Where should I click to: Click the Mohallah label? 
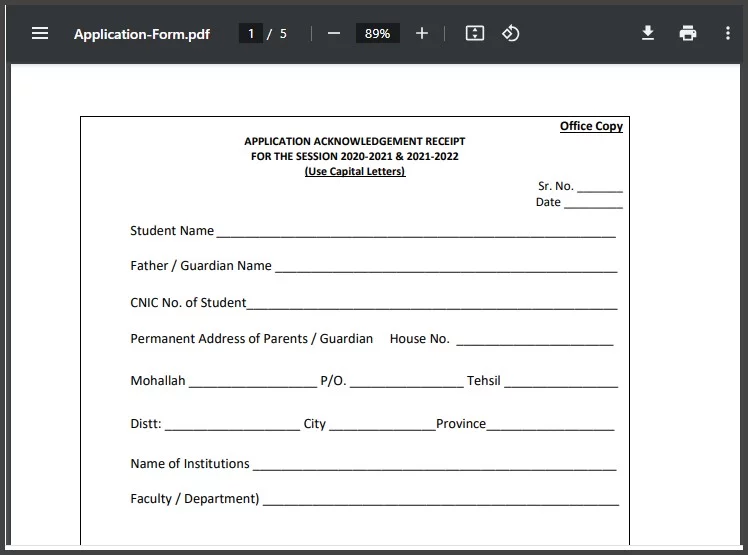(158, 381)
